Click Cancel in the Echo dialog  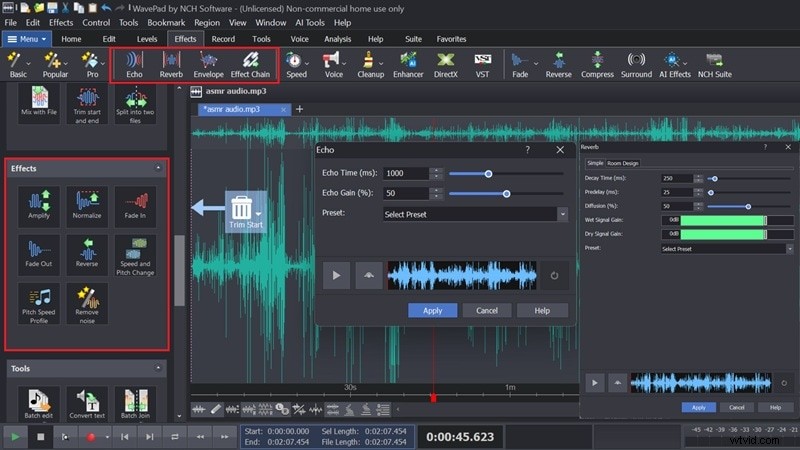pyautogui.click(x=487, y=310)
